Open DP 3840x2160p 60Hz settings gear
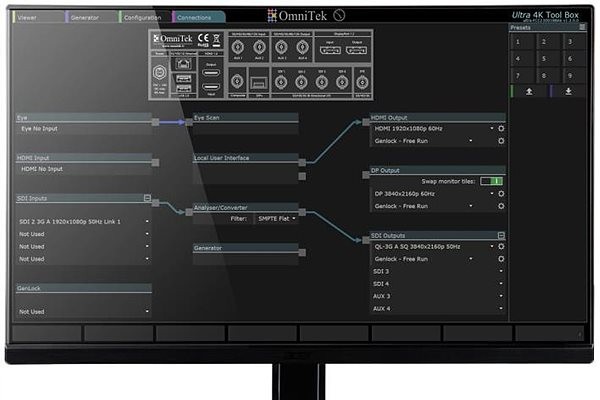 pos(501,194)
